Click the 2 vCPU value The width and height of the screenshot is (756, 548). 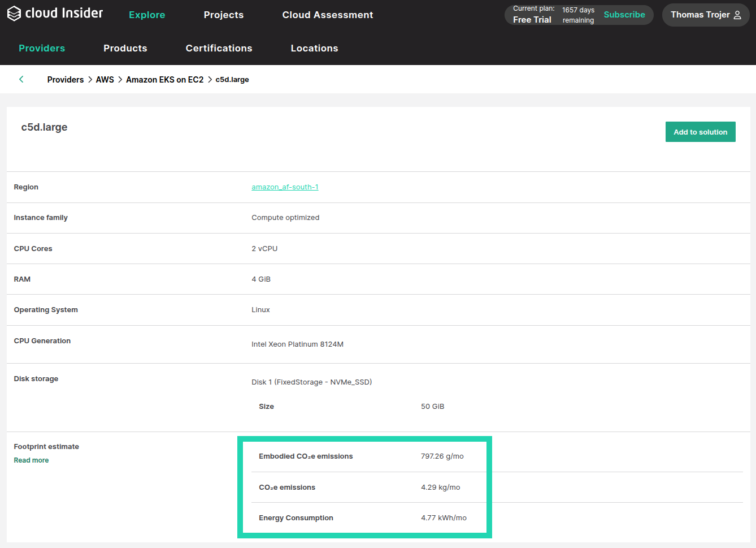pyautogui.click(x=264, y=249)
